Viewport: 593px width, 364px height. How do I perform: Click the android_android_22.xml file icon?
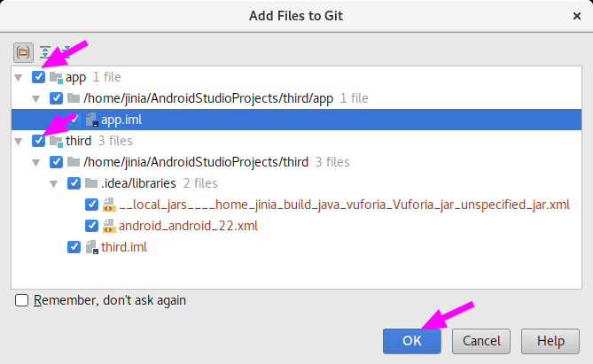pyautogui.click(x=109, y=226)
